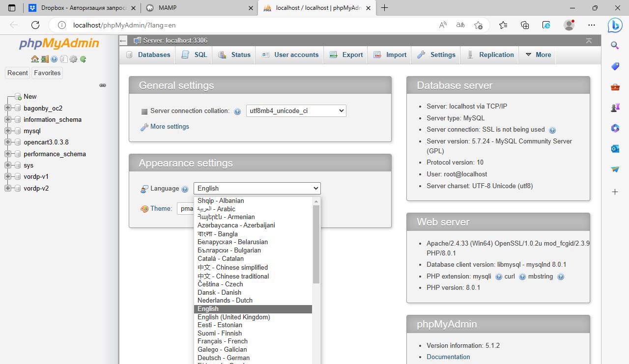Expand the bagonby_oc2 database tree node
Viewport: 629px width, 364px height.
coord(8,108)
